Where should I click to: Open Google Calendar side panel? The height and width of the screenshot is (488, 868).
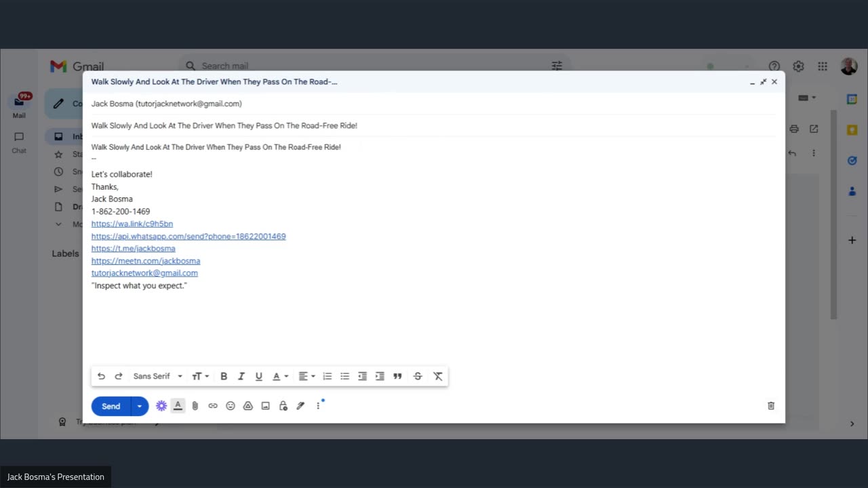[852, 99]
